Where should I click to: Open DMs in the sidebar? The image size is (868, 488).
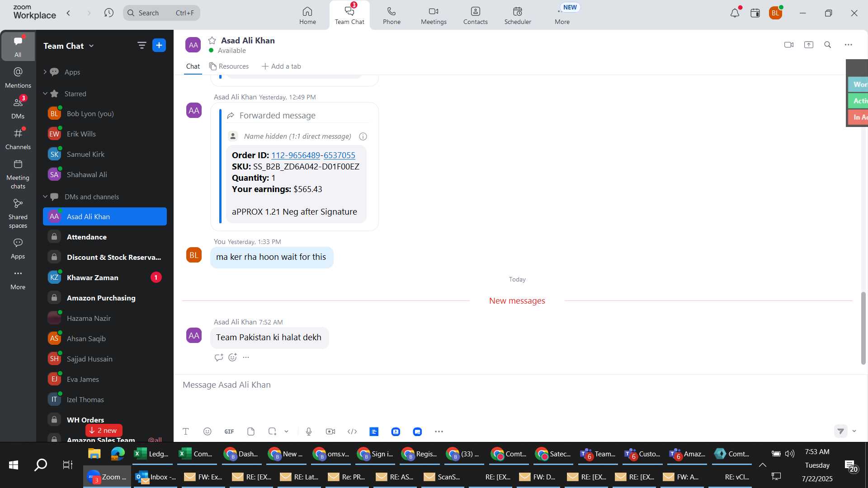click(x=18, y=108)
